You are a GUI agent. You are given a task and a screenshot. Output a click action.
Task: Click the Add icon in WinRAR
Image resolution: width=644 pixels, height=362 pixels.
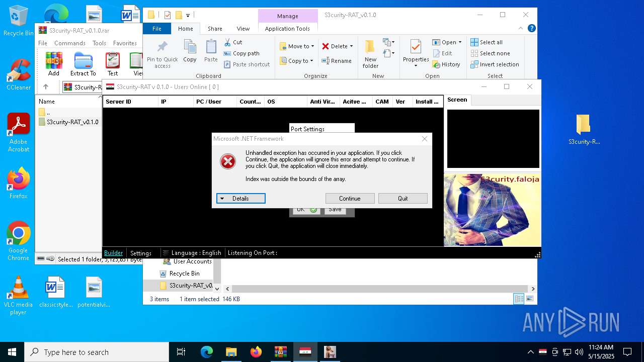[54, 64]
